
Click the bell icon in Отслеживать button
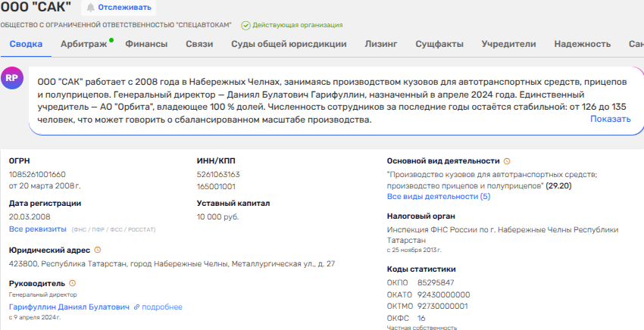coord(92,8)
